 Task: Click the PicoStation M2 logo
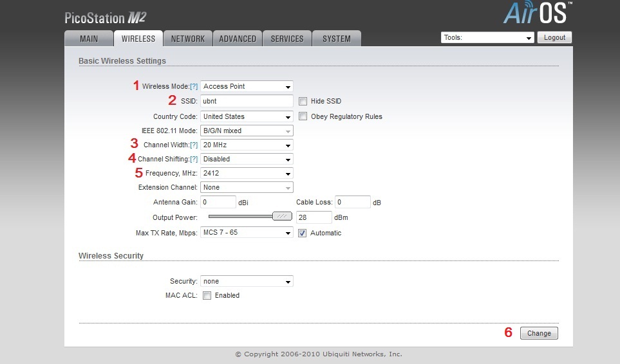(x=106, y=18)
